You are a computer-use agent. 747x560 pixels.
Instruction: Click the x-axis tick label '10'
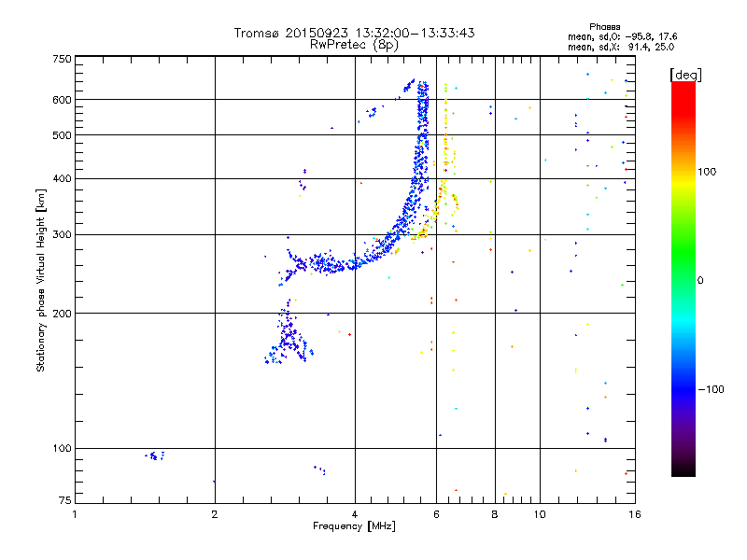[x=540, y=514]
